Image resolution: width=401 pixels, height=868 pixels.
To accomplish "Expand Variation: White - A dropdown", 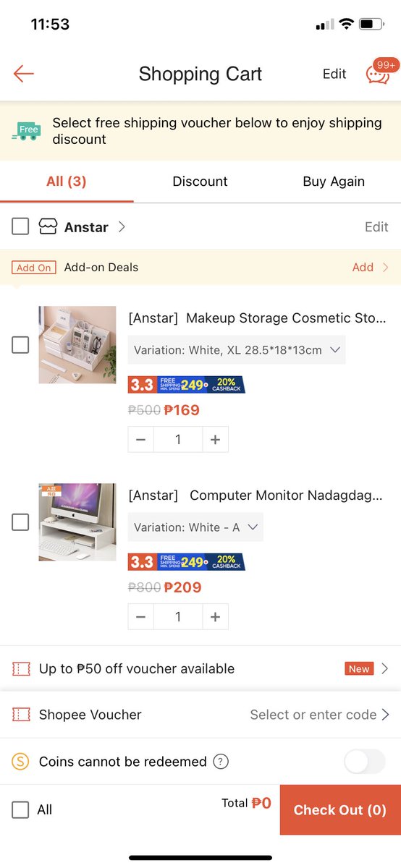I will [195, 527].
